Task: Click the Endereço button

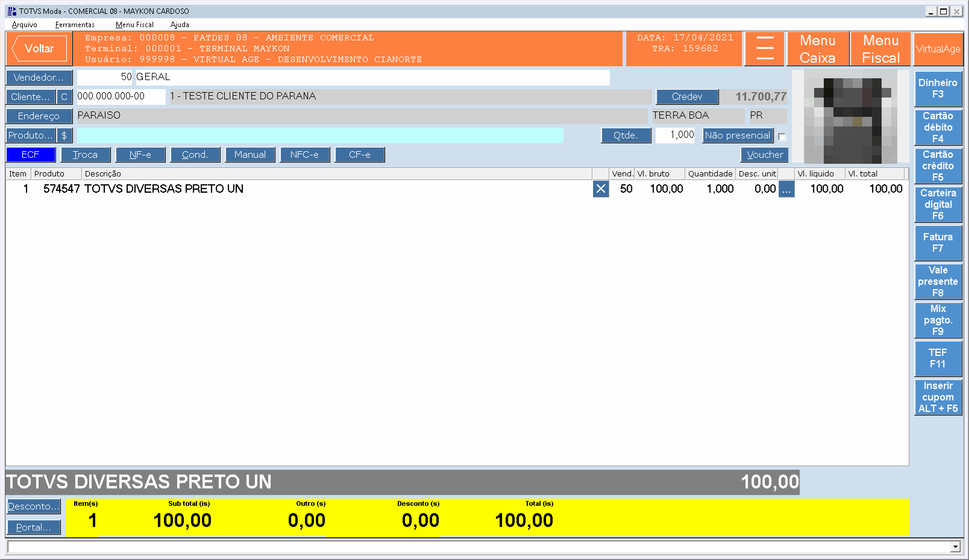Action: pos(39,116)
